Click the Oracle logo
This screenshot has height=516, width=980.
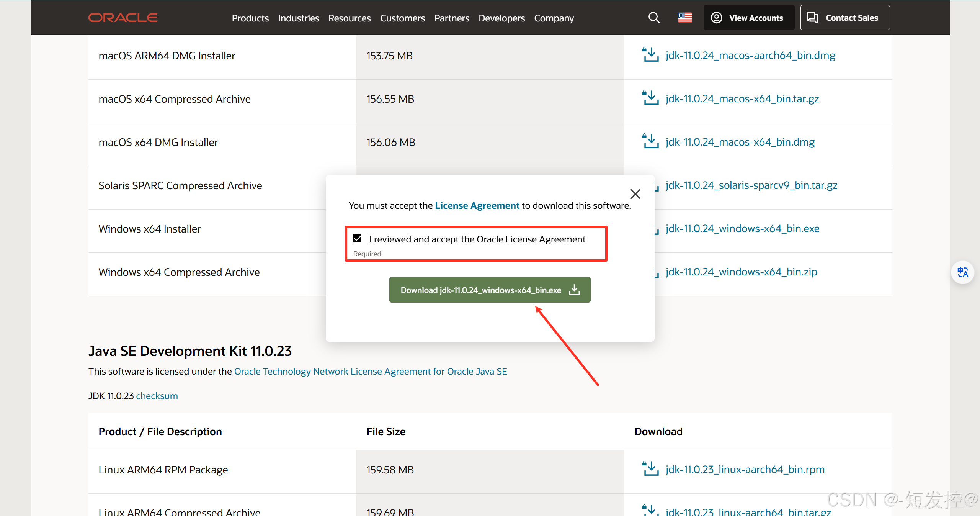coord(123,18)
